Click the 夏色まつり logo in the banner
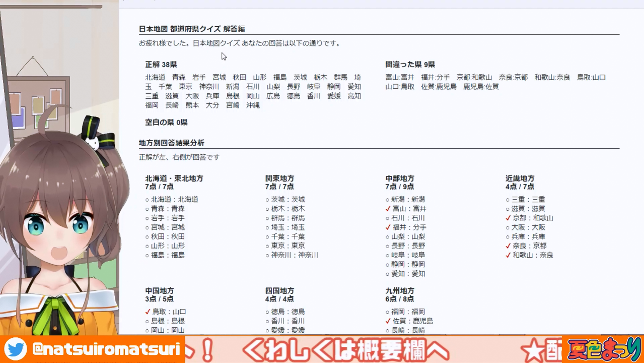644x363 pixels. [604, 349]
